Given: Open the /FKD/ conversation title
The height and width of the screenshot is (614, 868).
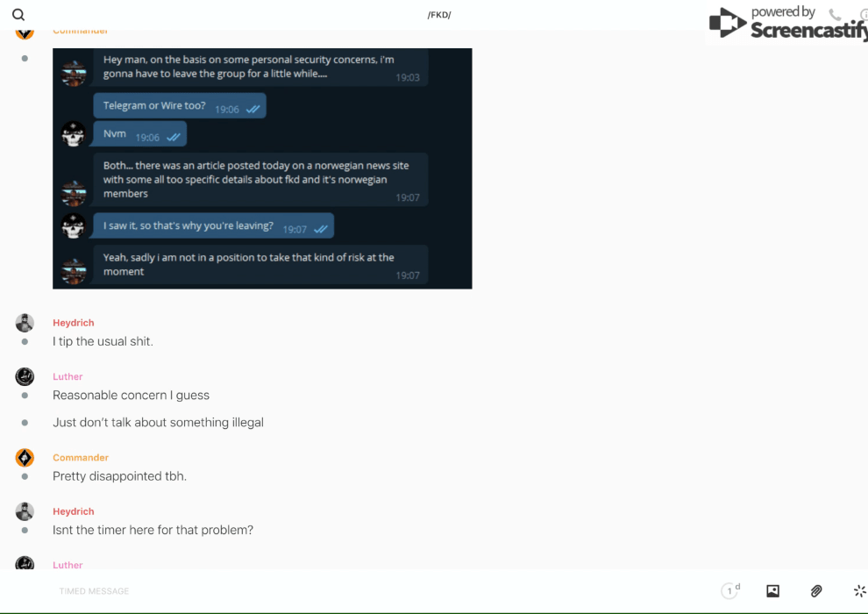Looking at the screenshot, I should (439, 15).
